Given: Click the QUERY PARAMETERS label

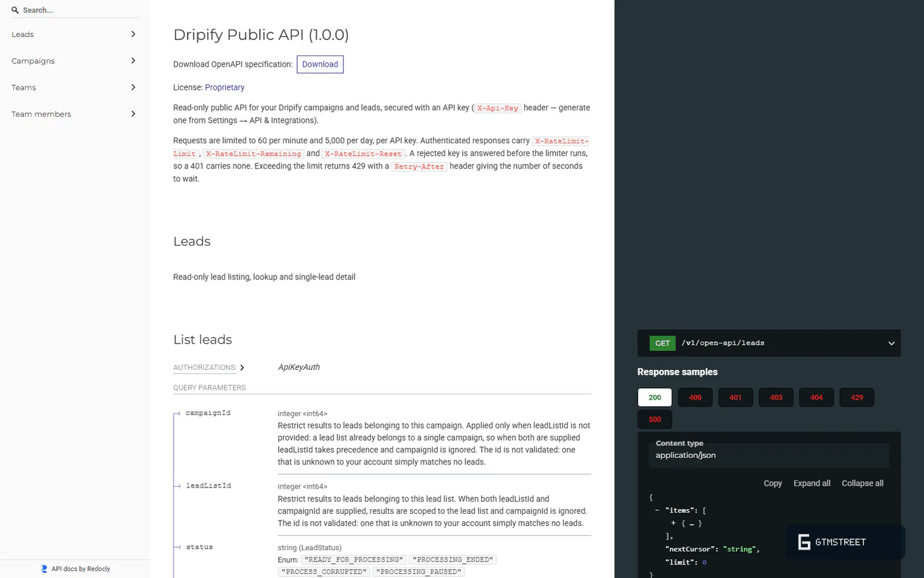Looking at the screenshot, I should 209,388.
